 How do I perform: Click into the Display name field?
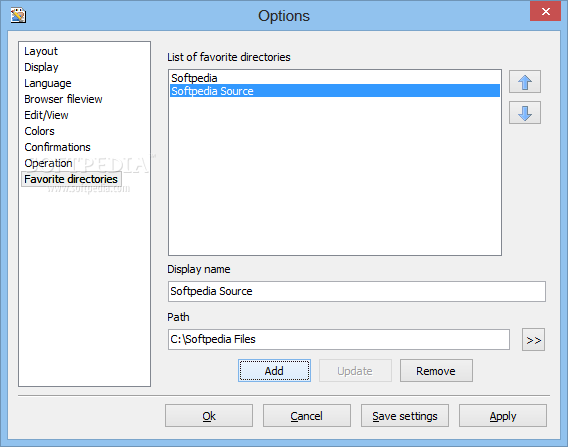(x=357, y=291)
